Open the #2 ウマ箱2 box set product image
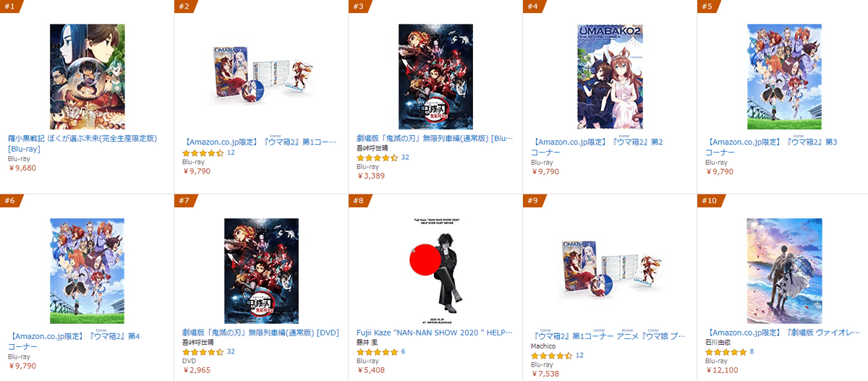868x381 pixels. (x=261, y=77)
